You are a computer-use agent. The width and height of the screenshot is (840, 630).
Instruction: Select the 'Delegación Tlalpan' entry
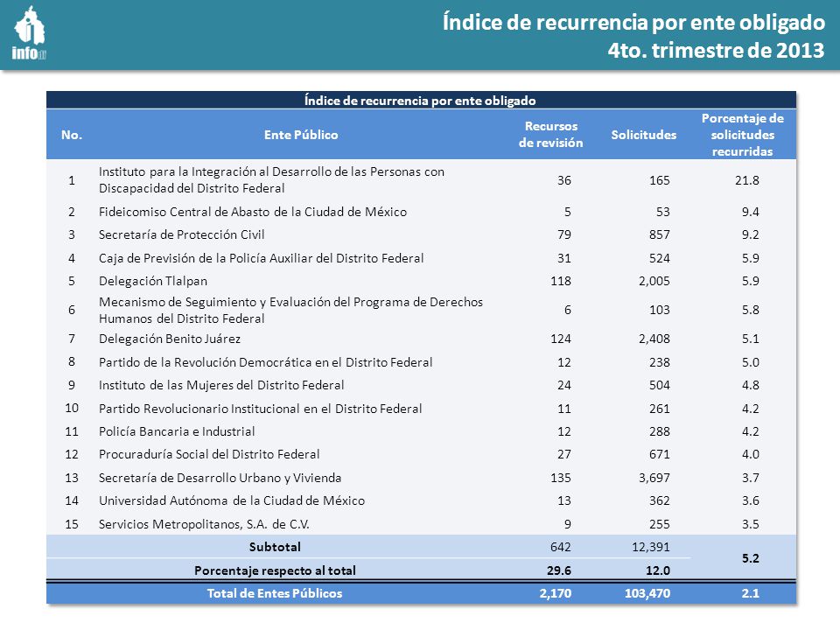click(x=153, y=281)
